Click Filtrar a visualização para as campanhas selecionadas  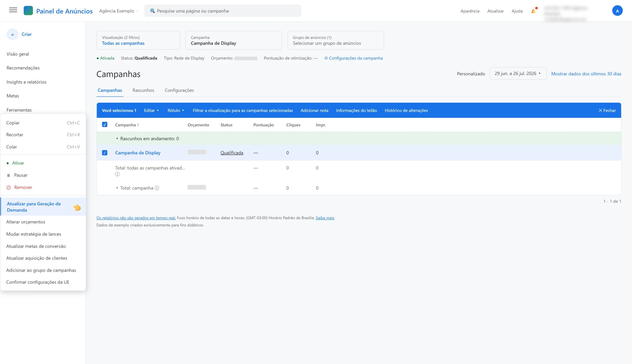click(243, 111)
